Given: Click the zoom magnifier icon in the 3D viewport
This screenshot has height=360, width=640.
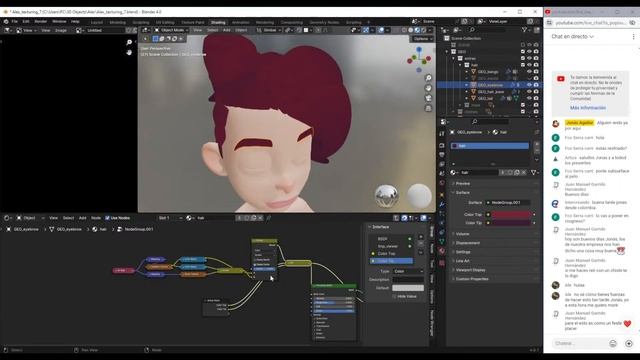Looking at the screenshot, I should coord(428,78).
